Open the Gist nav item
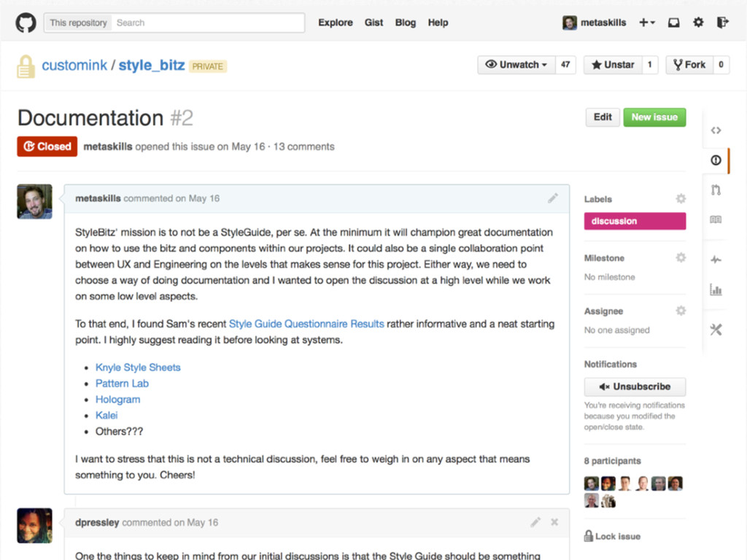Screen dimensions: 747x560 click(374, 23)
